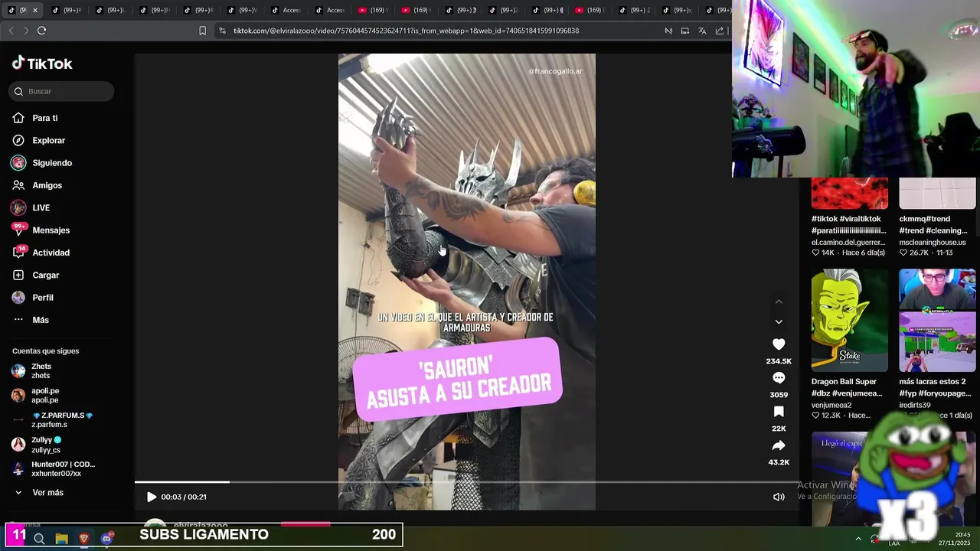Image resolution: width=980 pixels, height=551 pixels.
Task: Switch to the first (169) YouTube tab
Action: (374, 10)
